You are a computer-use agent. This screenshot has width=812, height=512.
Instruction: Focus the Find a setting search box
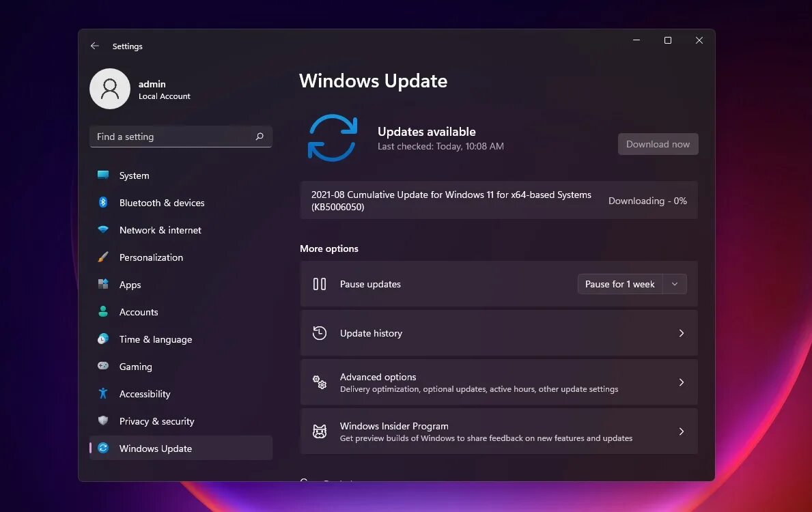(181, 136)
